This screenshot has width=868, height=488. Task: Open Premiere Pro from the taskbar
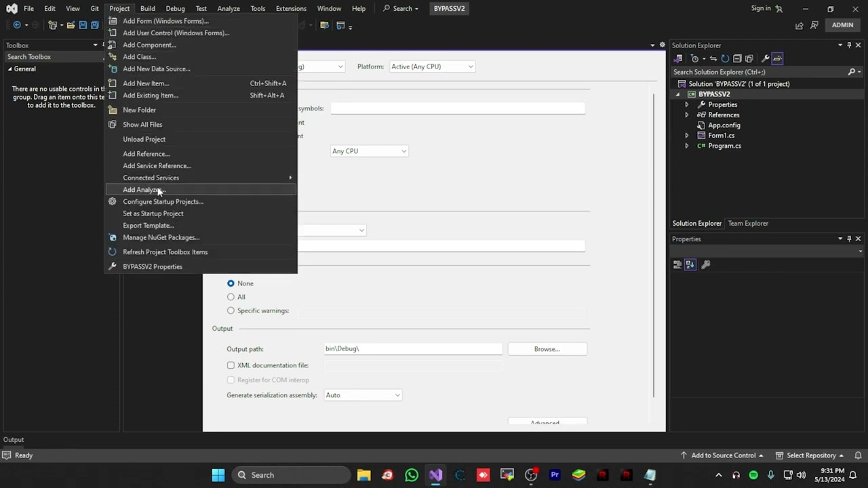555,475
